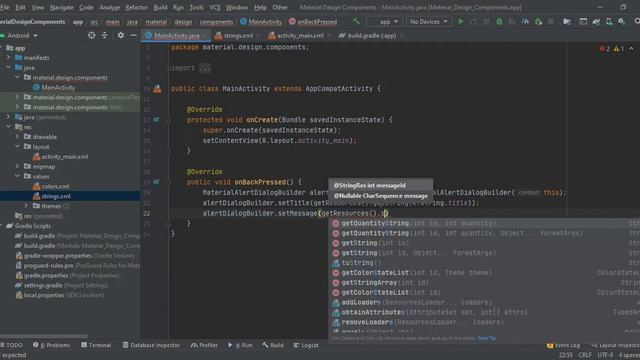Viewport: 640px width, 360px height.
Task: Expand the java (generated) folder
Action: click(8, 117)
